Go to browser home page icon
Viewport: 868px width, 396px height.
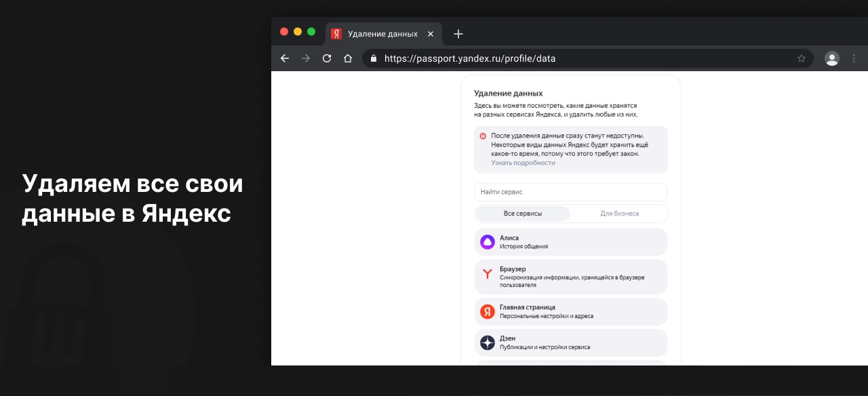click(x=348, y=58)
